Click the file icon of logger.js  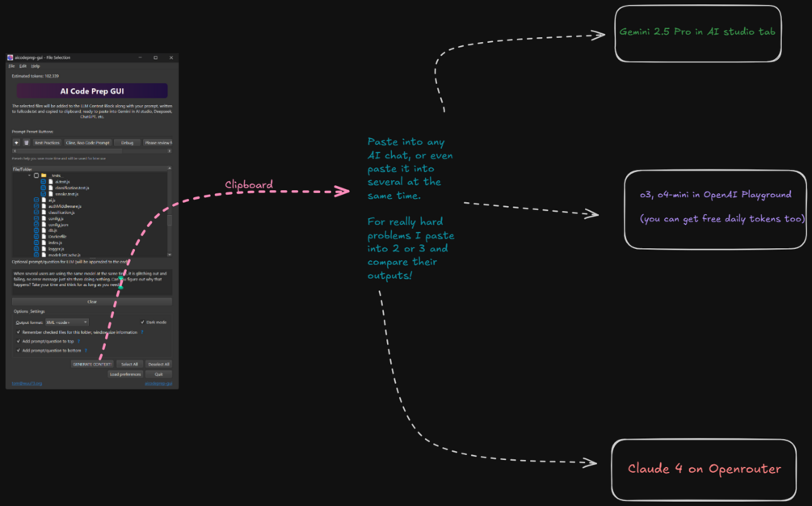pyautogui.click(x=44, y=249)
